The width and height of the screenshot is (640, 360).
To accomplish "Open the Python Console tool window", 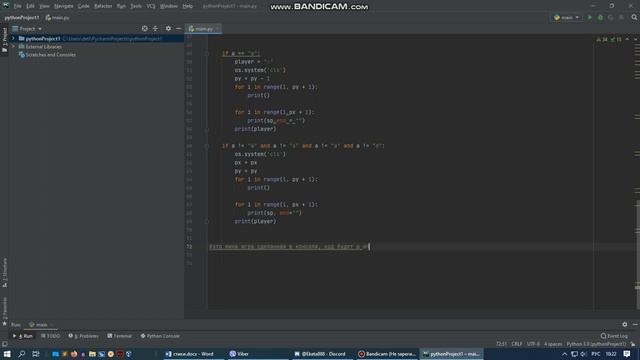I will pos(160,336).
